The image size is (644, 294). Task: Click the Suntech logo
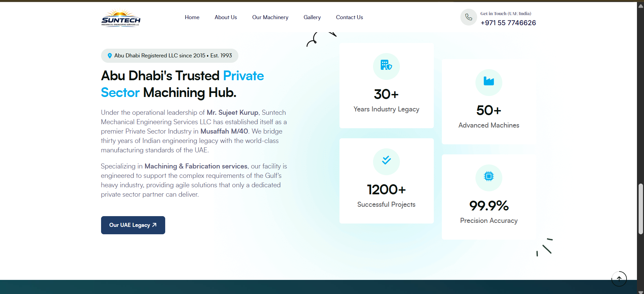pyautogui.click(x=121, y=17)
